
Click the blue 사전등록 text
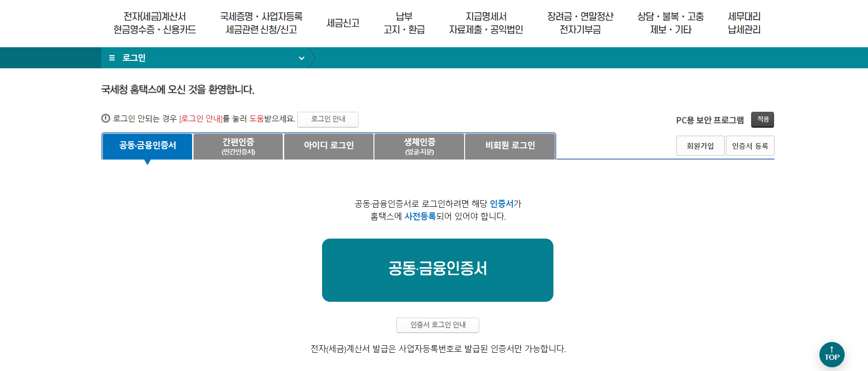click(420, 216)
